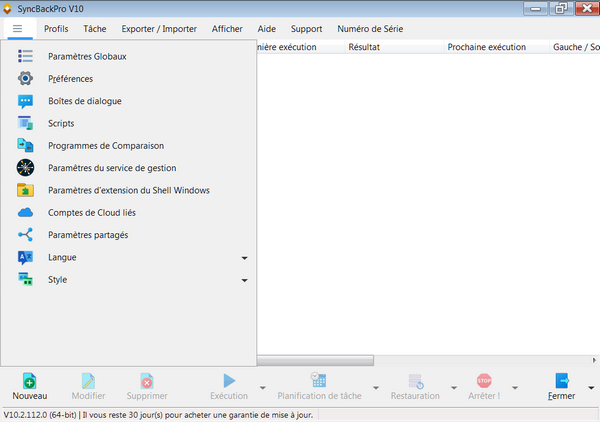Viewport: 600px width, 422px height.
Task: Open the Support menu
Action: [x=306, y=29]
